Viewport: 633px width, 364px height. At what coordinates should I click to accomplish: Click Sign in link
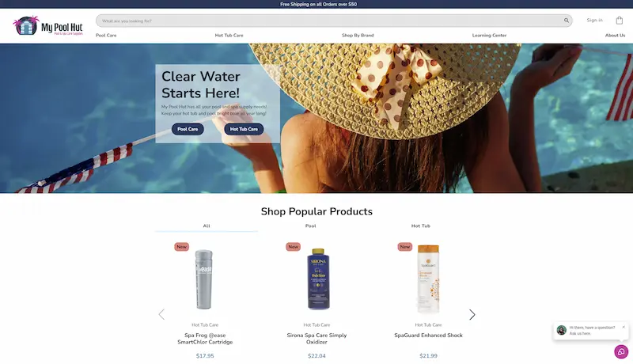pyautogui.click(x=595, y=20)
